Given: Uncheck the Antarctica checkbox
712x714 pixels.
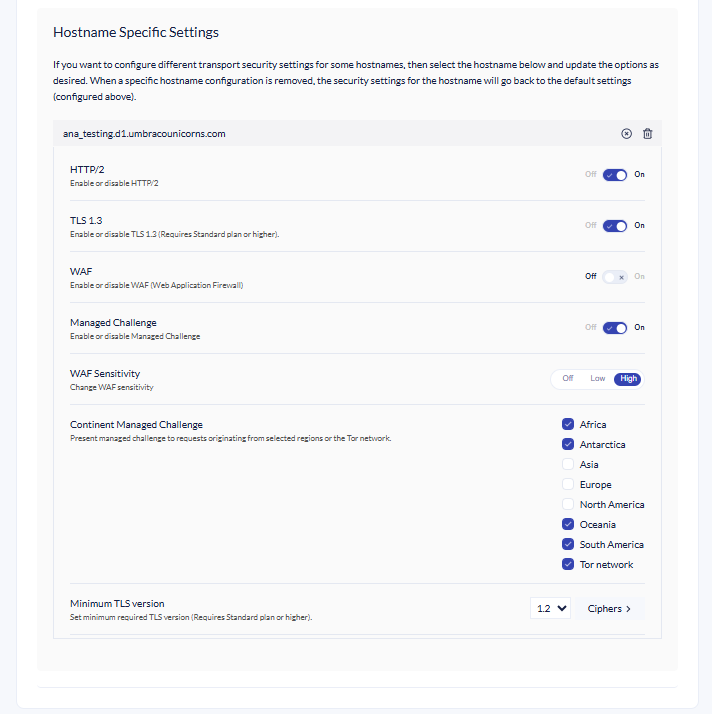Looking at the screenshot, I should coord(568,445).
